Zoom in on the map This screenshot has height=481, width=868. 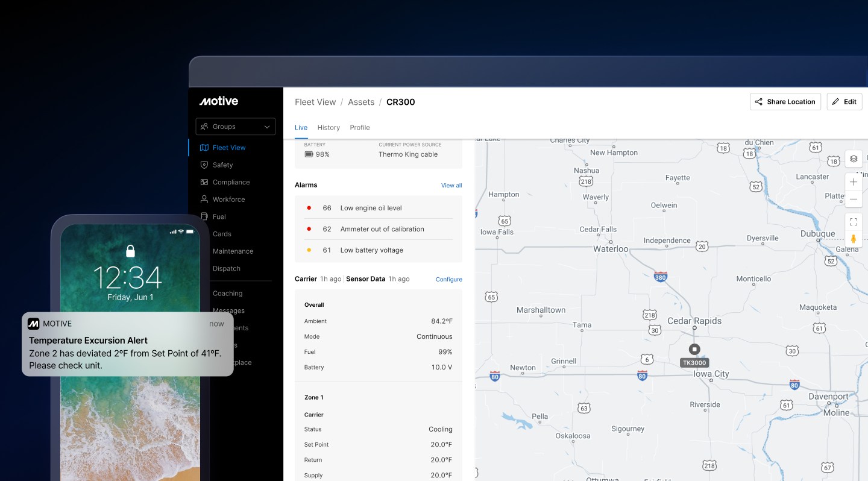tap(854, 182)
